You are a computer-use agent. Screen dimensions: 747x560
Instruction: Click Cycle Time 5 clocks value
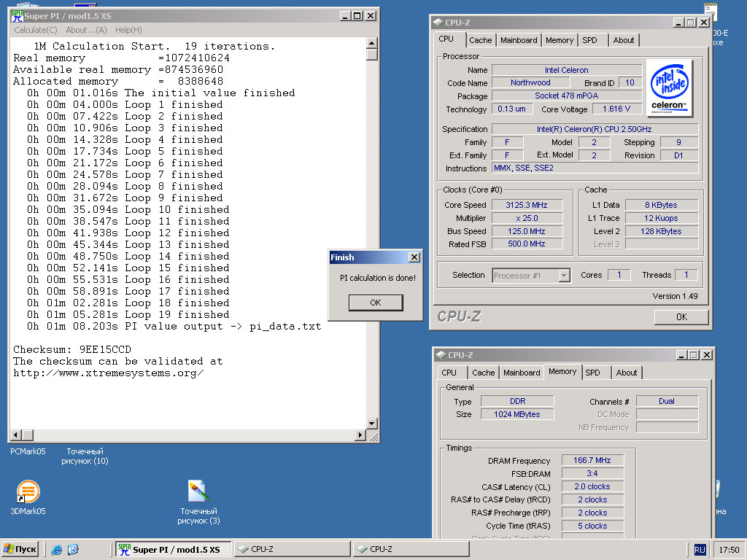click(592, 526)
